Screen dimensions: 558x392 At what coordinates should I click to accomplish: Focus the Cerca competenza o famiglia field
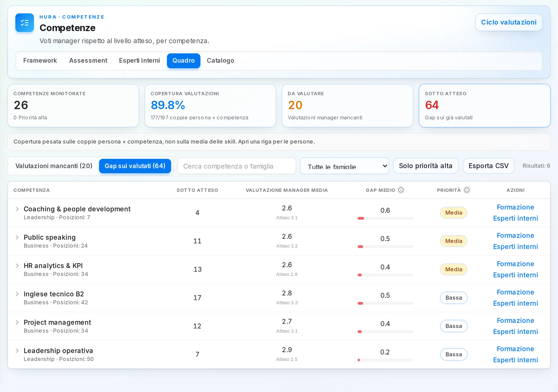tap(236, 166)
